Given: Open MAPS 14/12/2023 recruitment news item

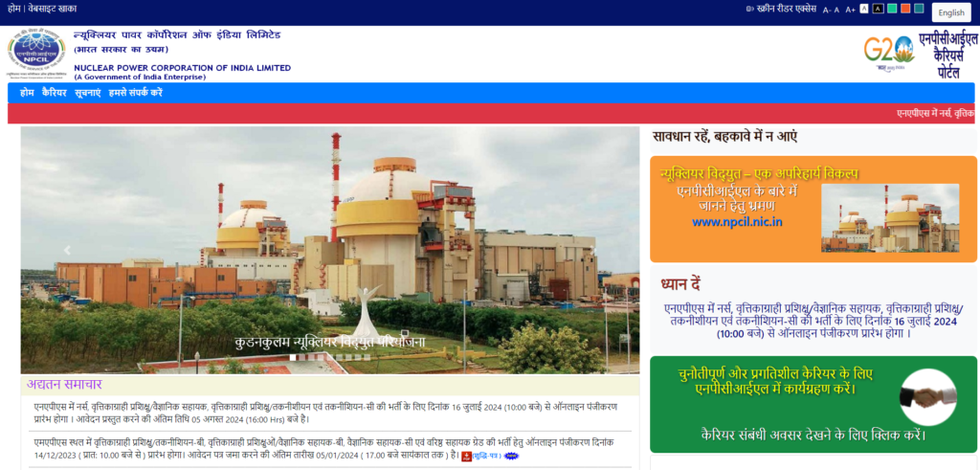Looking at the screenshot, I should pyautogui.click(x=325, y=449).
